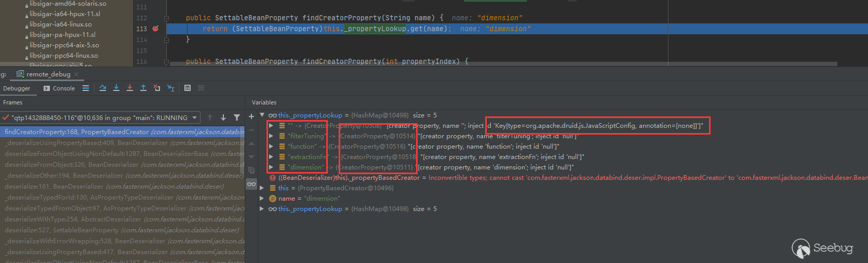Screen dimensions: 868x263
Task: Toggle breakpoint on line 113
Action: tap(155, 29)
